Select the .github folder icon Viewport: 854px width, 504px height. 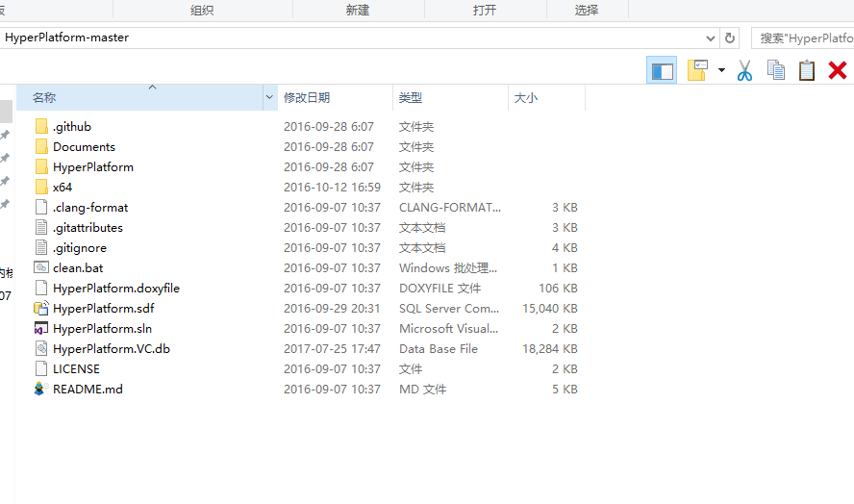pyautogui.click(x=41, y=126)
